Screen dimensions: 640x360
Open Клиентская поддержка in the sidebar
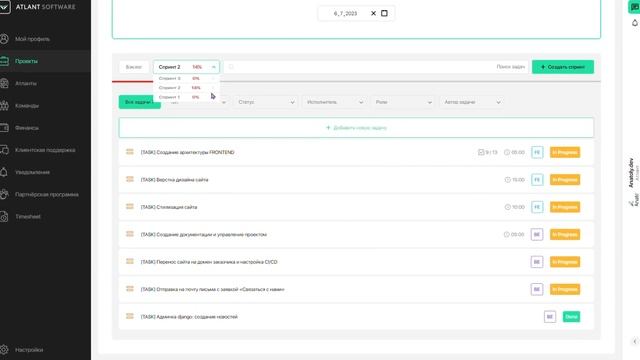click(x=45, y=150)
